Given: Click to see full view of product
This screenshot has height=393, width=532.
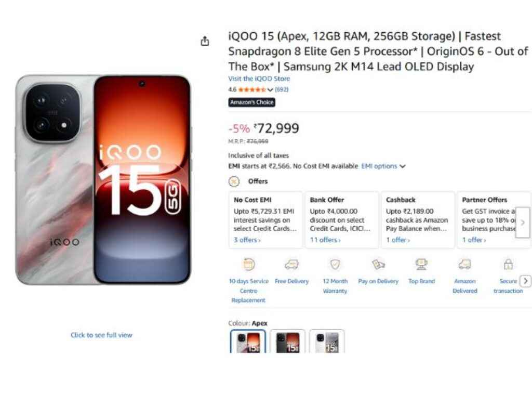Looking at the screenshot, I should coord(101,335).
